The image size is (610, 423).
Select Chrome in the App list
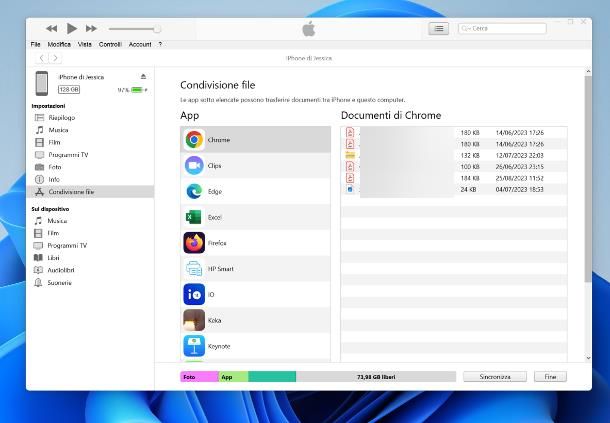256,140
